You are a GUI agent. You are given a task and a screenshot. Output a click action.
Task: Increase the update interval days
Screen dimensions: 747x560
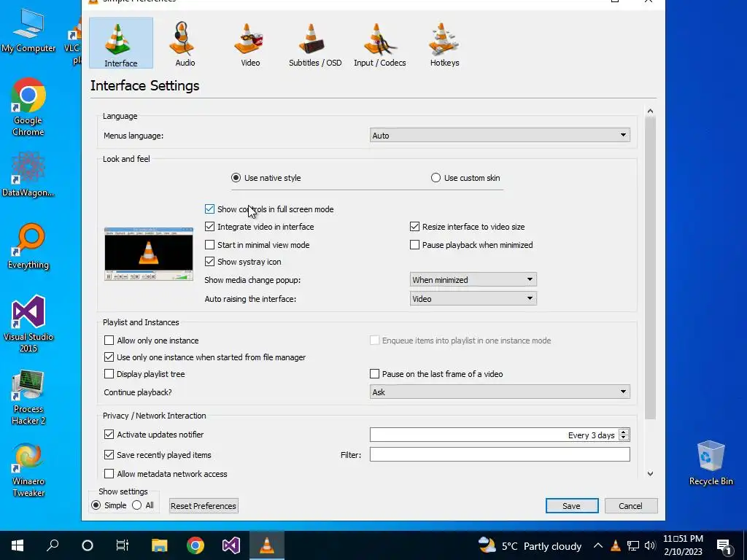[624, 432]
